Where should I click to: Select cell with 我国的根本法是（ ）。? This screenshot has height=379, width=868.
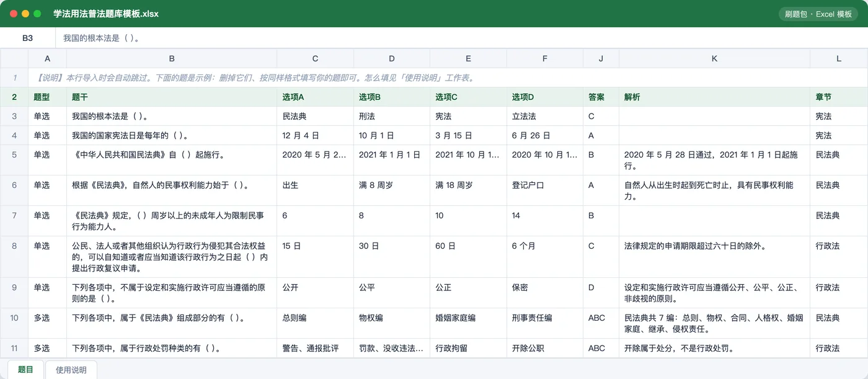172,117
